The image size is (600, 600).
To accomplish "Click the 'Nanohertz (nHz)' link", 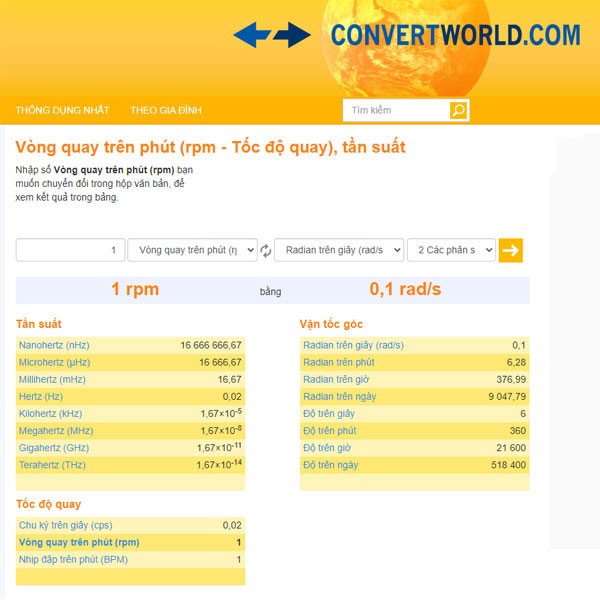I will (59, 345).
